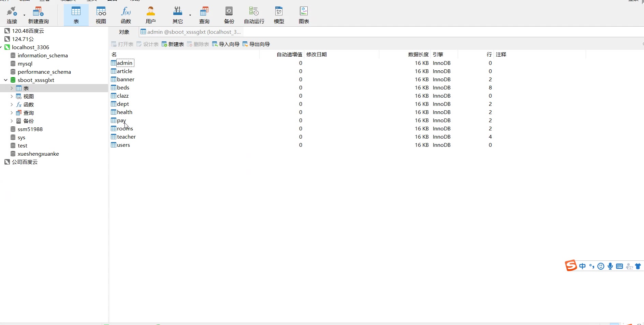Select the rooms table icon
The width and height of the screenshot is (644, 325).
114,128
